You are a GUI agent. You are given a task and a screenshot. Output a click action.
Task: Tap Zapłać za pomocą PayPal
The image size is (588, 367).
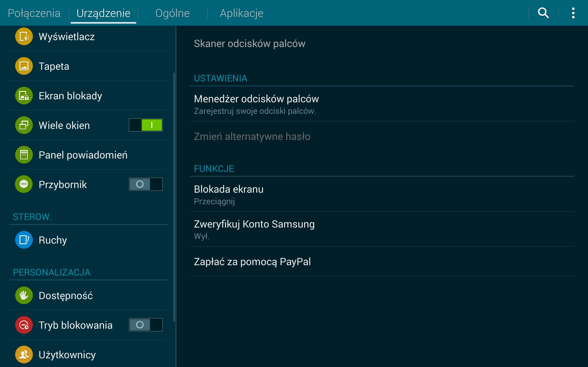tap(382, 262)
